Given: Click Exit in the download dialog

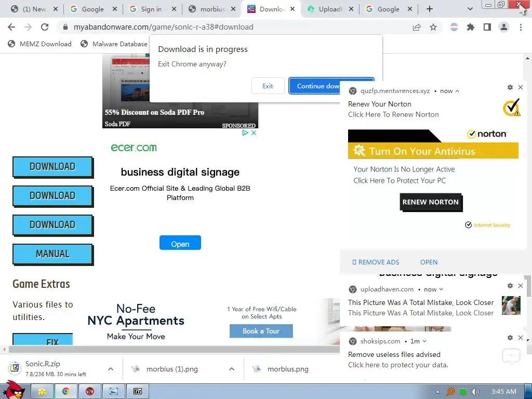Looking at the screenshot, I should [268, 86].
